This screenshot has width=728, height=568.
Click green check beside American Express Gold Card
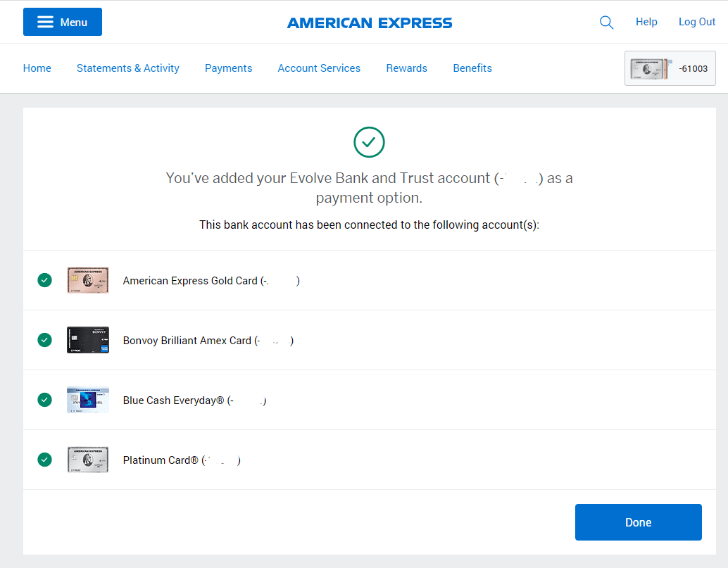pyautogui.click(x=44, y=280)
